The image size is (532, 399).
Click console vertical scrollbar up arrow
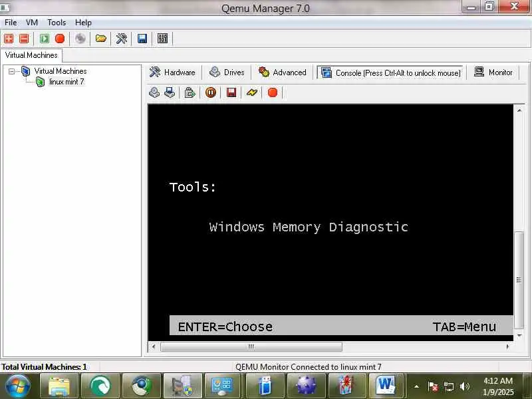click(519, 110)
